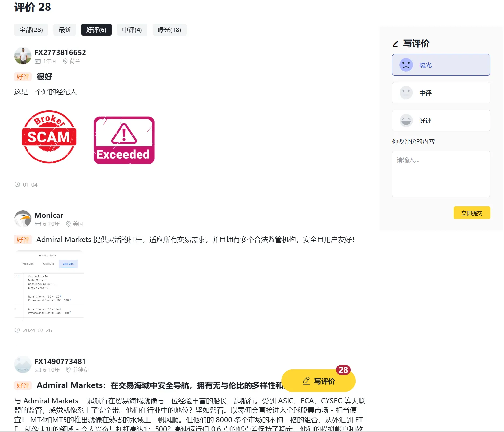Click the neutral face 中评 icon
The height and width of the screenshot is (432, 504).
[406, 93]
